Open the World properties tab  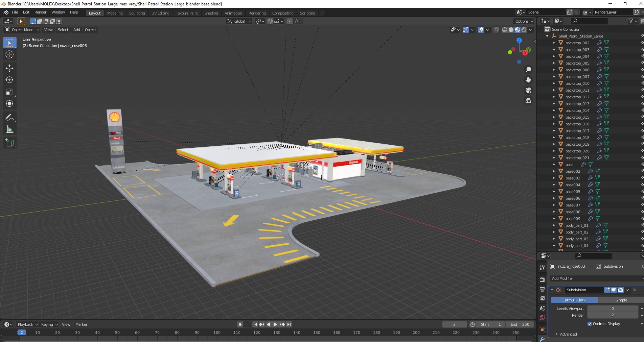coord(542,318)
